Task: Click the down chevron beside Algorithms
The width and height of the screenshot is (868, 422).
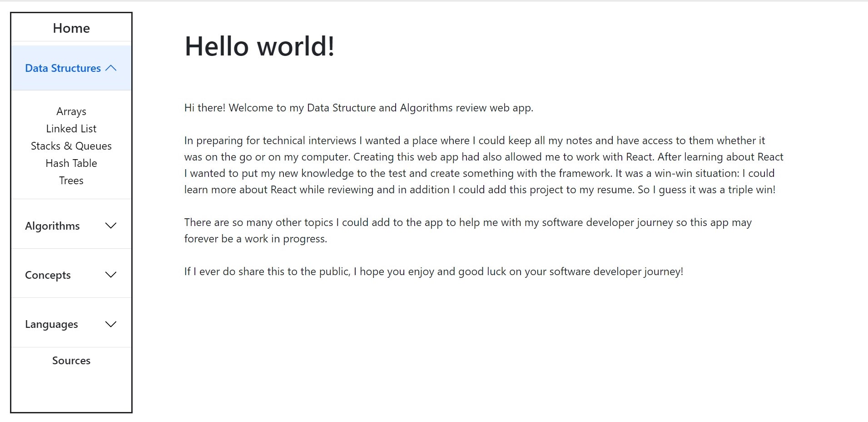Action: click(111, 226)
